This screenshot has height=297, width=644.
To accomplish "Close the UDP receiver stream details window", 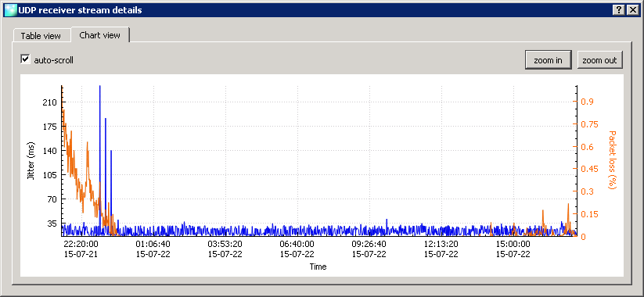I will [x=632, y=11].
